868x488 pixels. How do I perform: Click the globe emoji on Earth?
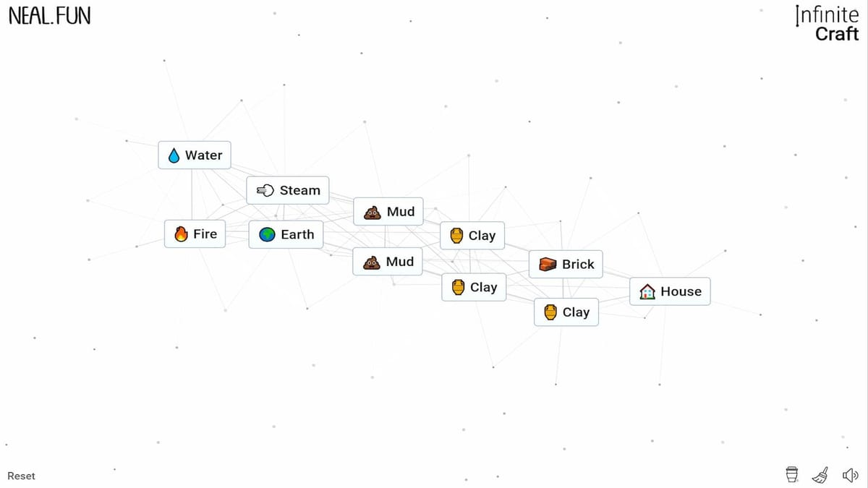(x=267, y=235)
